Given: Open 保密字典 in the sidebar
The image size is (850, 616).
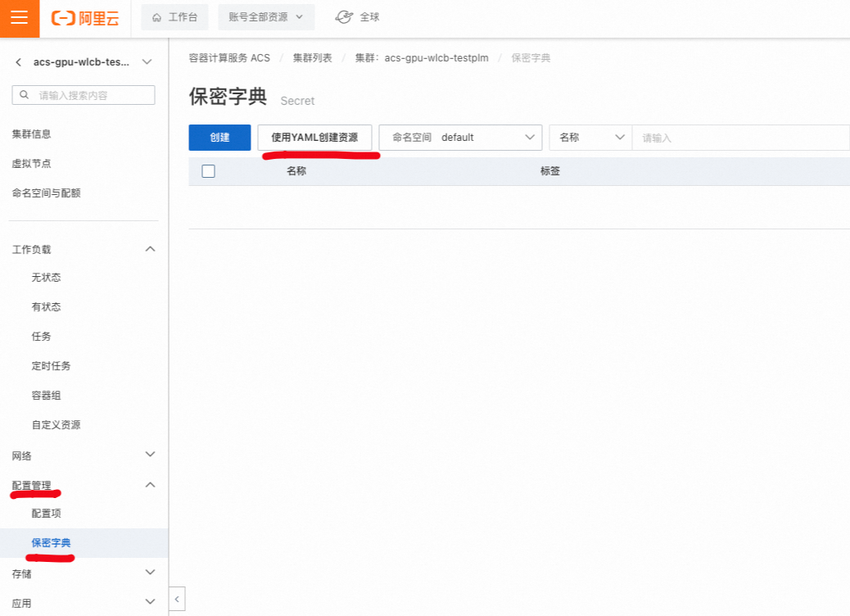Looking at the screenshot, I should pos(51,543).
